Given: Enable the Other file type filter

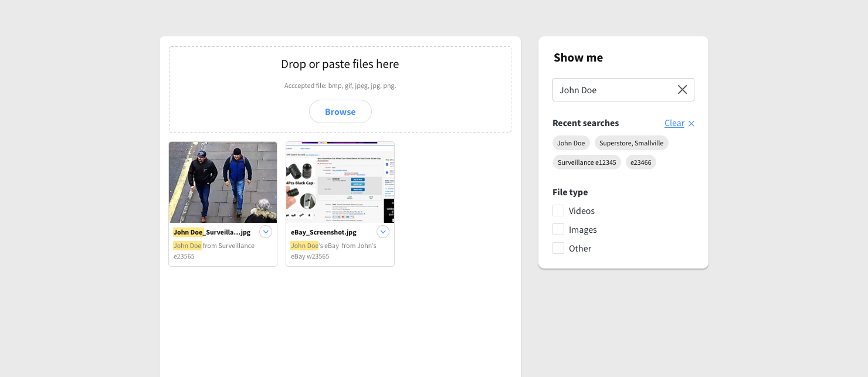Looking at the screenshot, I should click(x=558, y=248).
